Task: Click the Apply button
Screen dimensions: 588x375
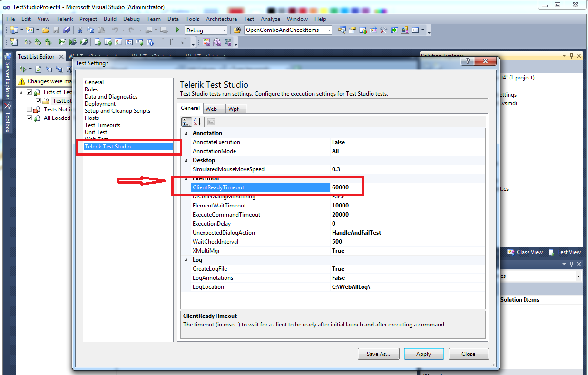Action: (423, 354)
